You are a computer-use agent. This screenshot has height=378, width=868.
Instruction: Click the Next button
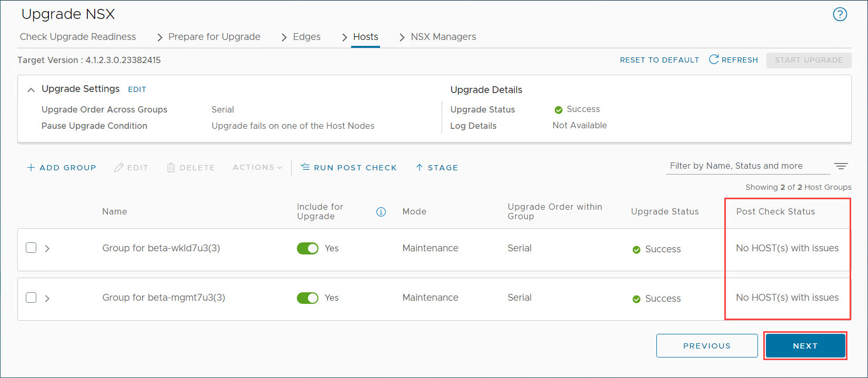point(805,345)
